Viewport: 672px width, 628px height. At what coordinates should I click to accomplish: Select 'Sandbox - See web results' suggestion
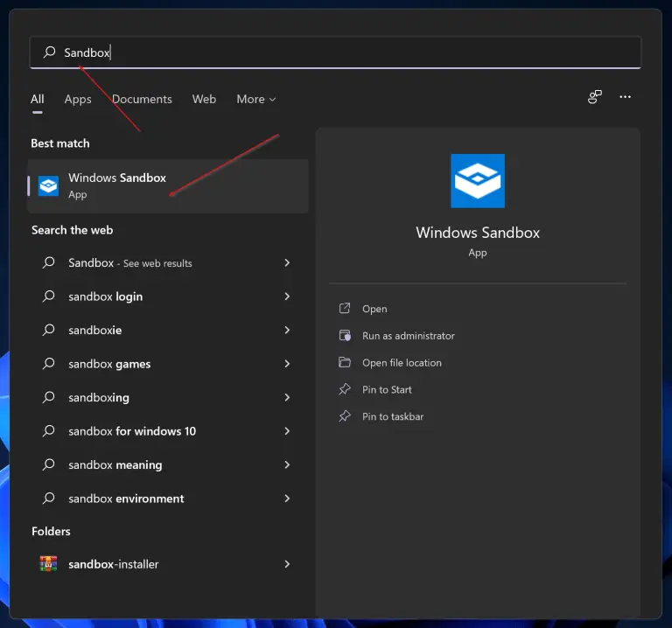[168, 262]
